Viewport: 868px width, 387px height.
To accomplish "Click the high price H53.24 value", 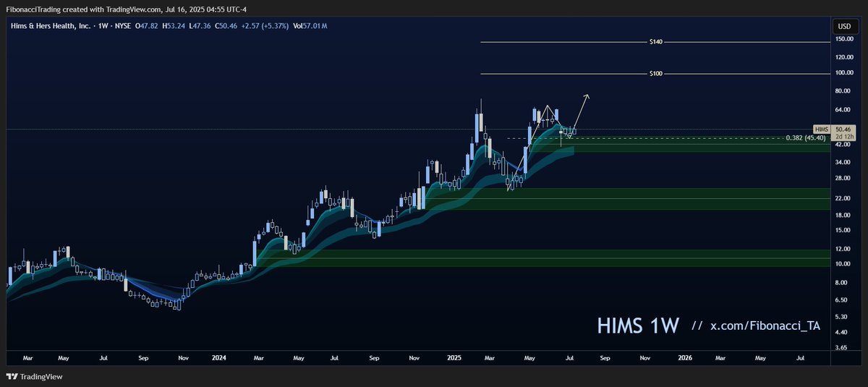I will (x=174, y=26).
